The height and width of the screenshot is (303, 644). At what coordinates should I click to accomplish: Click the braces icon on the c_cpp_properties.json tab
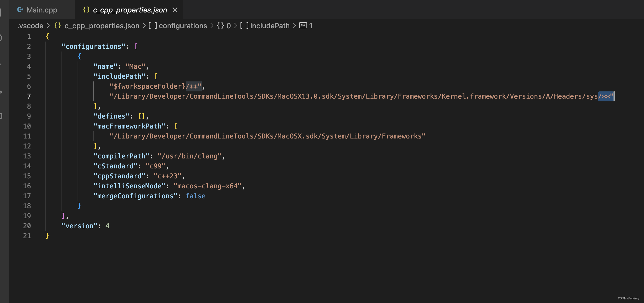click(86, 9)
